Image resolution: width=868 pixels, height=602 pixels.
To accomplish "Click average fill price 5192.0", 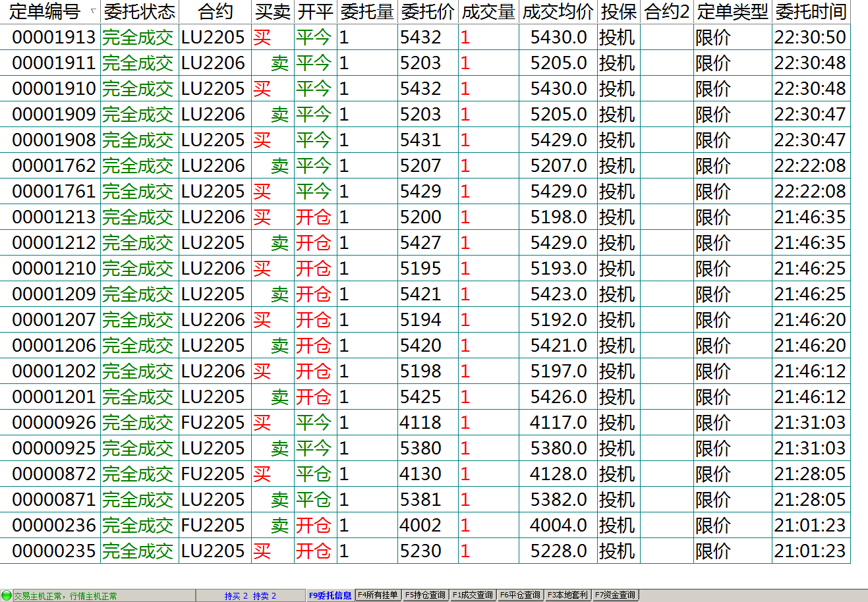I will tap(558, 320).
